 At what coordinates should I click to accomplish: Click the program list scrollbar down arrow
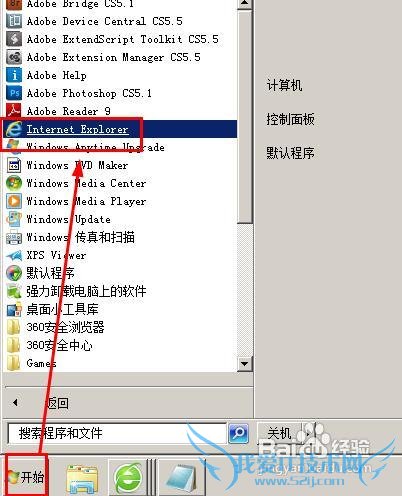pyautogui.click(x=244, y=364)
